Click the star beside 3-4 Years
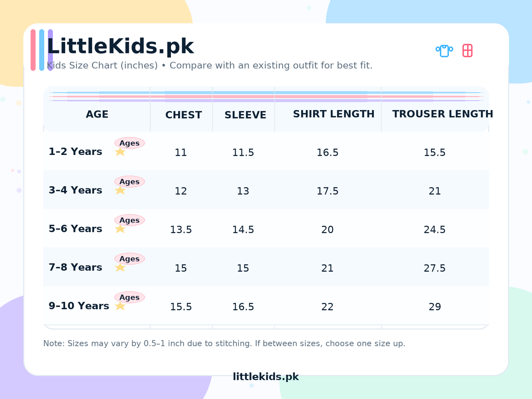The image size is (532, 399). [x=120, y=191]
